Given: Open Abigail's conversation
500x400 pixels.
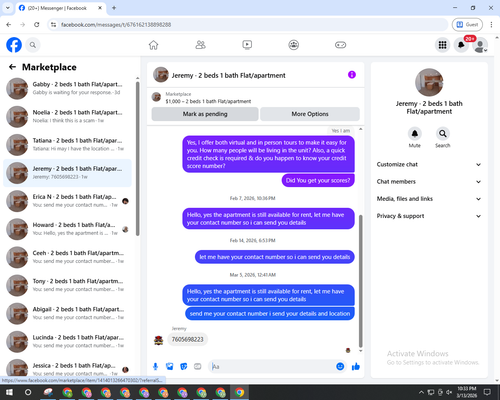Looking at the screenshot, I should pos(67,314).
